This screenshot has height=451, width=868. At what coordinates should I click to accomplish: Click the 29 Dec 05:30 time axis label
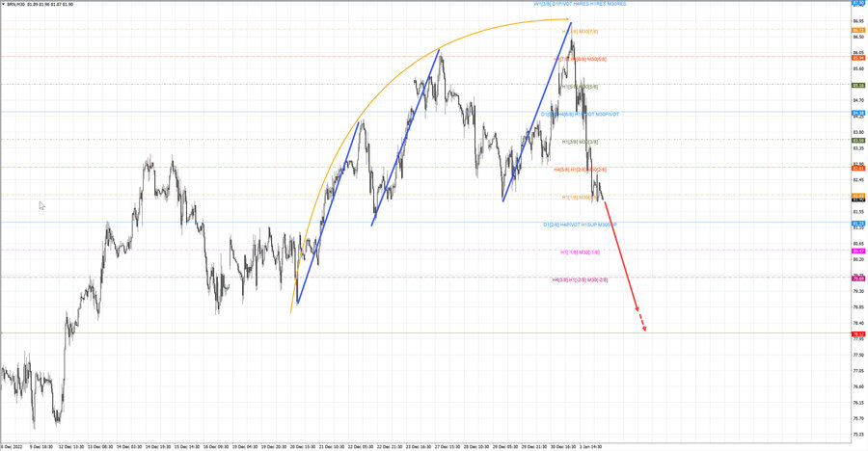click(x=504, y=446)
